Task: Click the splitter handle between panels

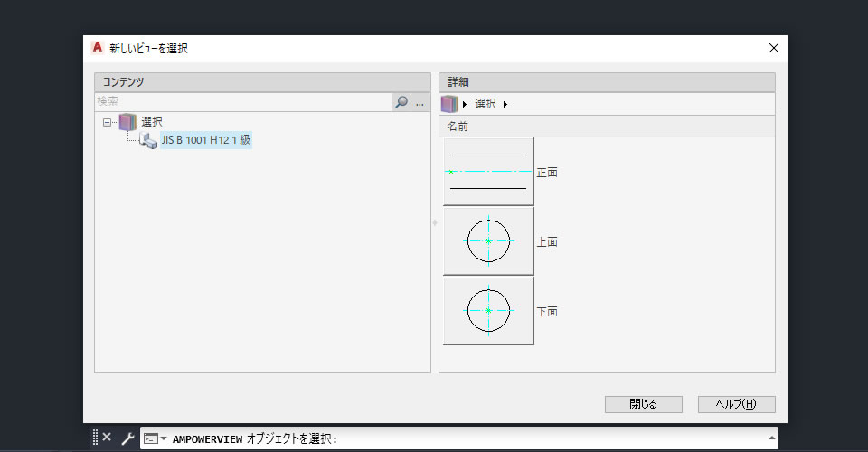Action: [435, 223]
